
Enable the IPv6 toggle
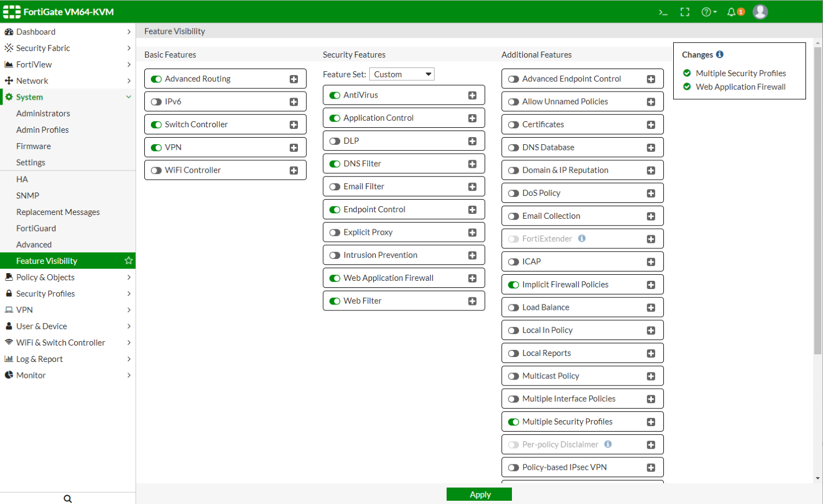coord(156,102)
